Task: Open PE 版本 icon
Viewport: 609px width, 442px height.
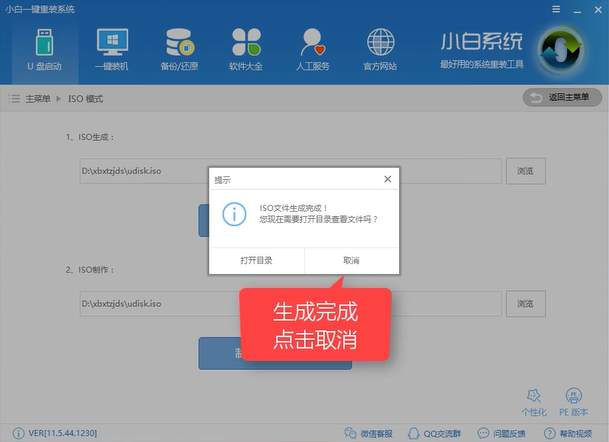Action: tap(573, 402)
